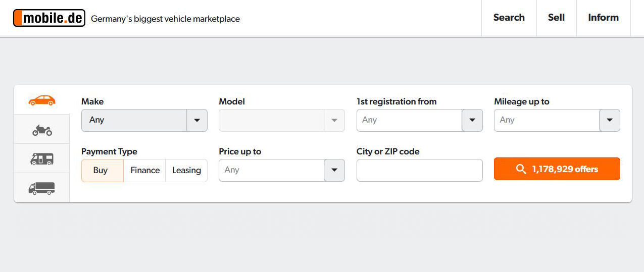The image size is (644, 272).
Task: Select the car vehicle type icon
Action: pyautogui.click(x=42, y=100)
